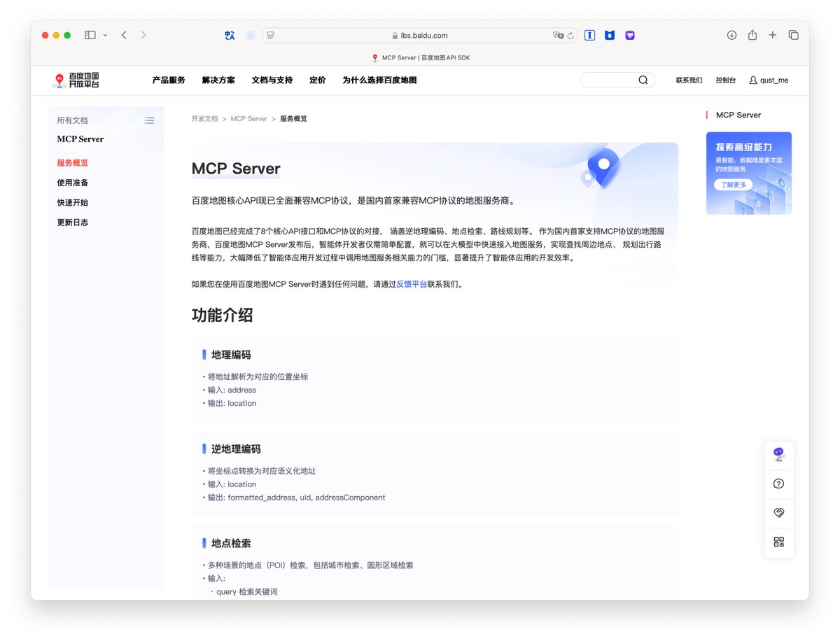
Task: Click the light-blue extension icon beside the address bar
Action: (x=250, y=35)
